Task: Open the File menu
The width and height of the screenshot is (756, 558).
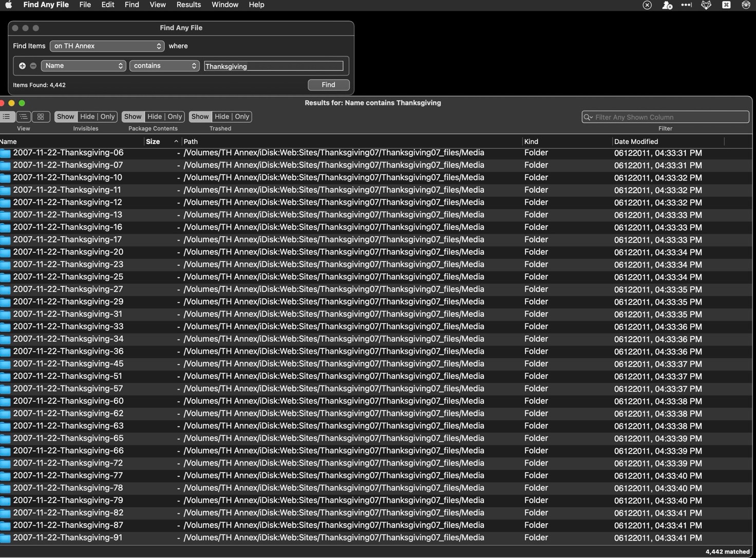Action: [85, 5]
